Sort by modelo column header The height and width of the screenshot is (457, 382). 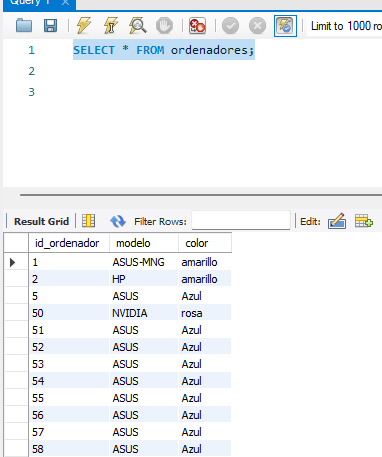tap(144, 243)
